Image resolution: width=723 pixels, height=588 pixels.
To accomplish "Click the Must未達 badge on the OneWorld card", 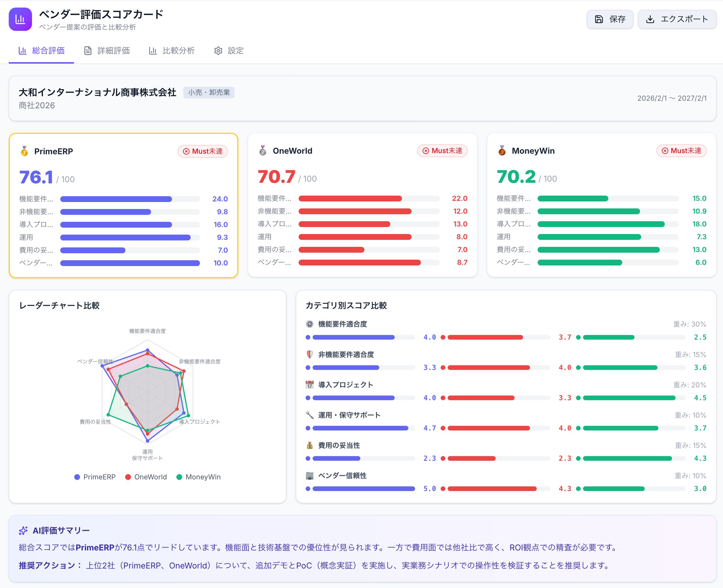I will (442, 151).
